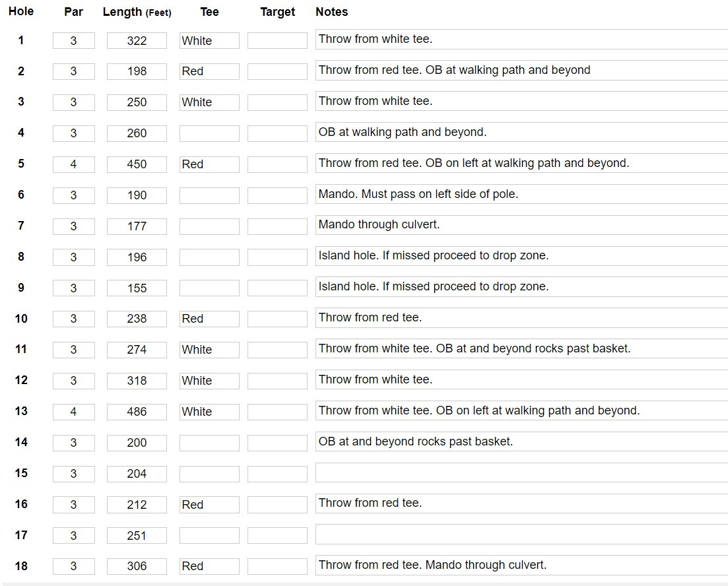Click the Target field for hole 5
728x586 pixels.
pos(277,164)
